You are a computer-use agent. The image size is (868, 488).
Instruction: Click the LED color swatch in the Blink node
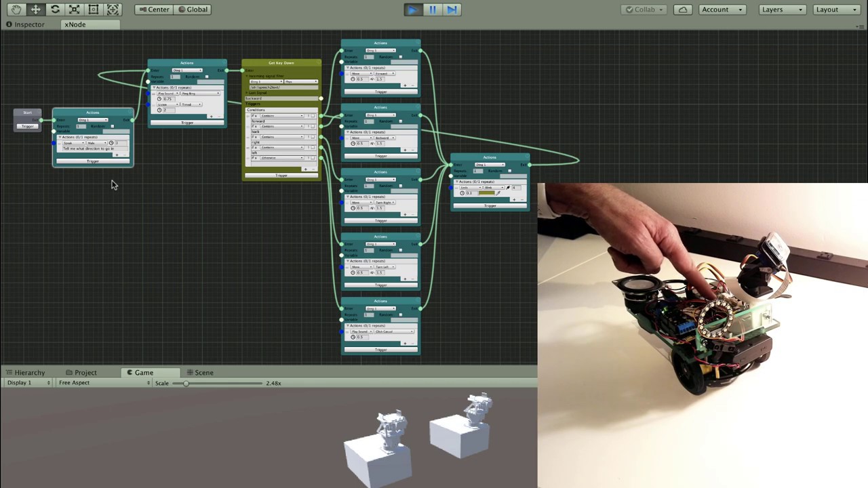pos(486,193)
